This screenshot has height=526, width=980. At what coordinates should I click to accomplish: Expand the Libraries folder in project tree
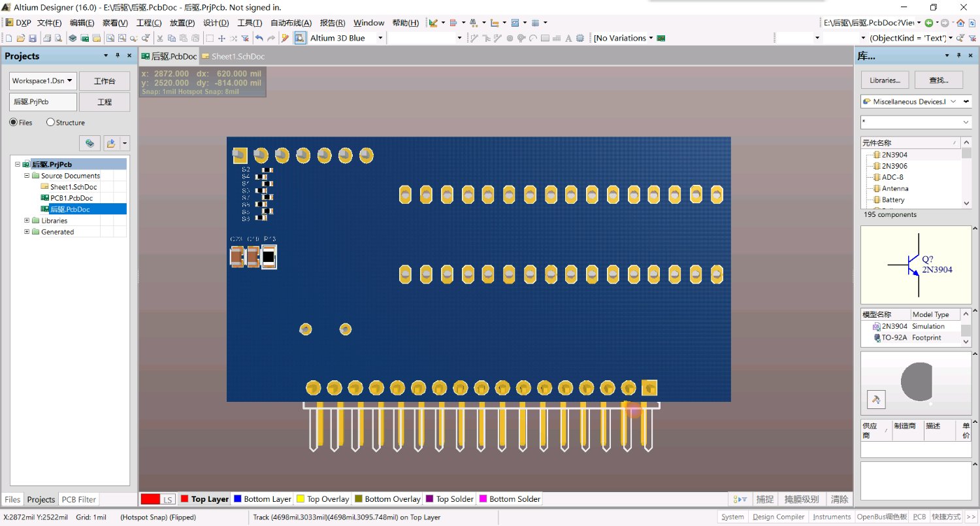tap(27, 221)
